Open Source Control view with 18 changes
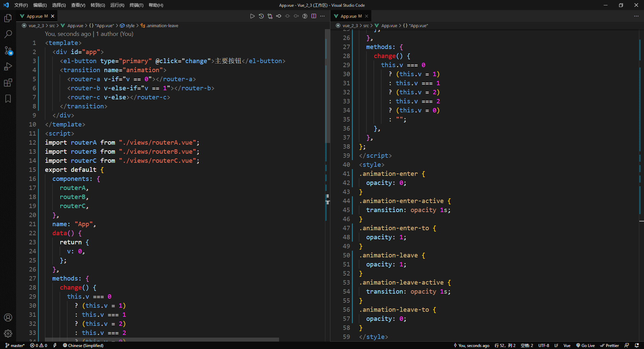This screenshot has height=349, width=644. [x=8, y=50]
